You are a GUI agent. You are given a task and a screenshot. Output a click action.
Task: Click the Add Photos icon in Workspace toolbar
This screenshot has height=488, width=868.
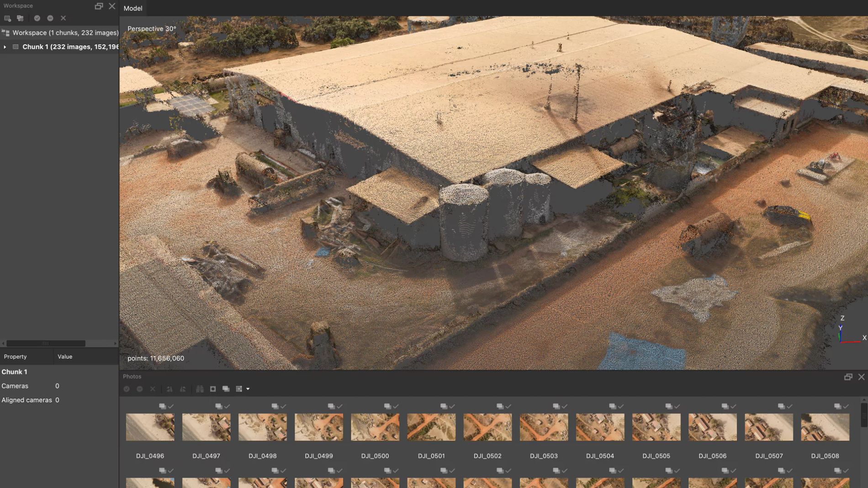pos(20,18)
